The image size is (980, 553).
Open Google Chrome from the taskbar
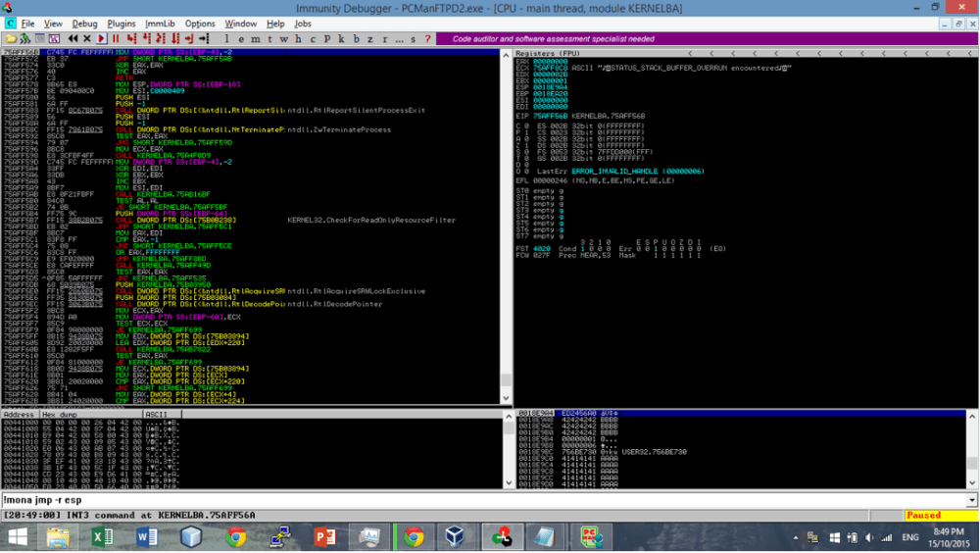tap(235, 537)
